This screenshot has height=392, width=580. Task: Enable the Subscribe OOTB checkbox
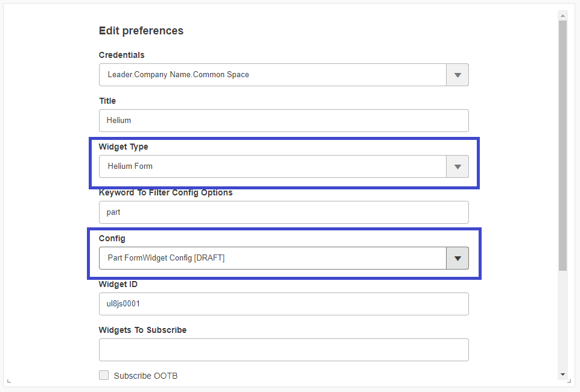pyautogui.click(x=104, y=376)
